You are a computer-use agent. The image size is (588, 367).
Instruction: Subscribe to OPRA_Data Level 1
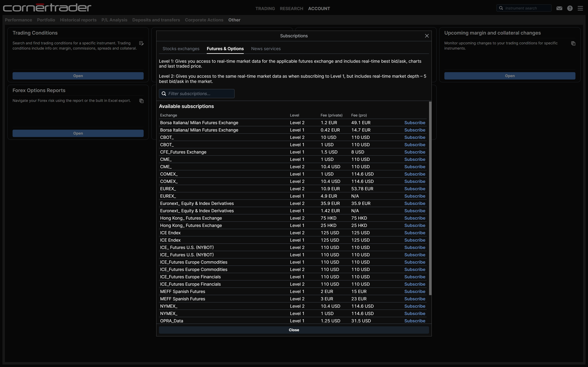[x=415, y=321]
